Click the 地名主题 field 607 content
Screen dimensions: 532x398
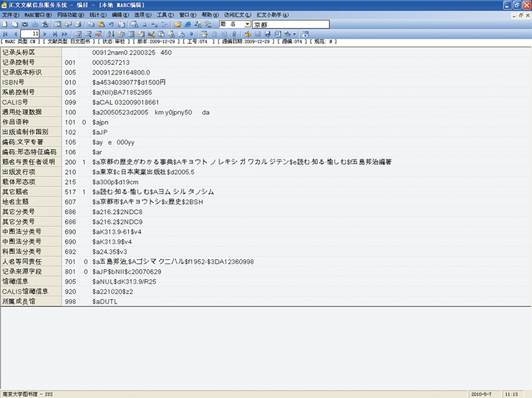(148, 202)
